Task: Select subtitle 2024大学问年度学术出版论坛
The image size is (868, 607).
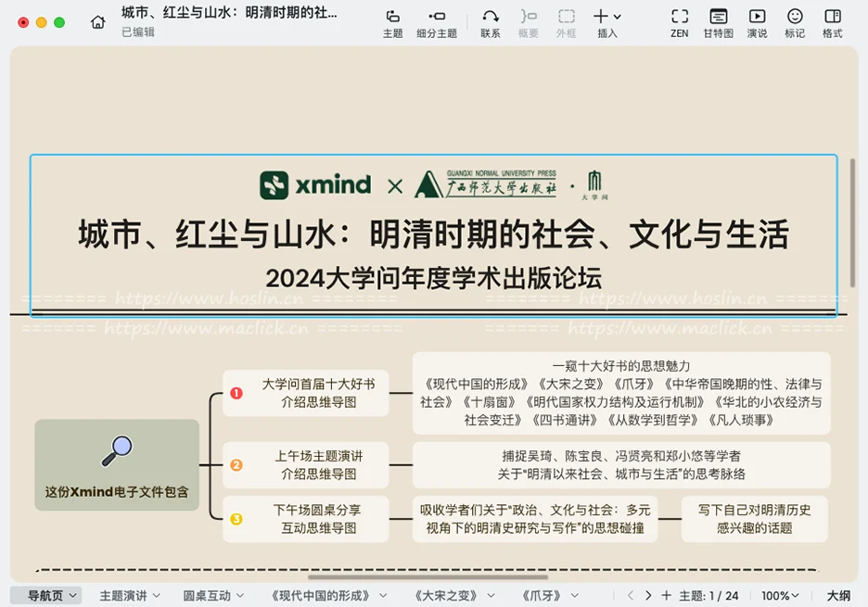Action: coord(433,278)
